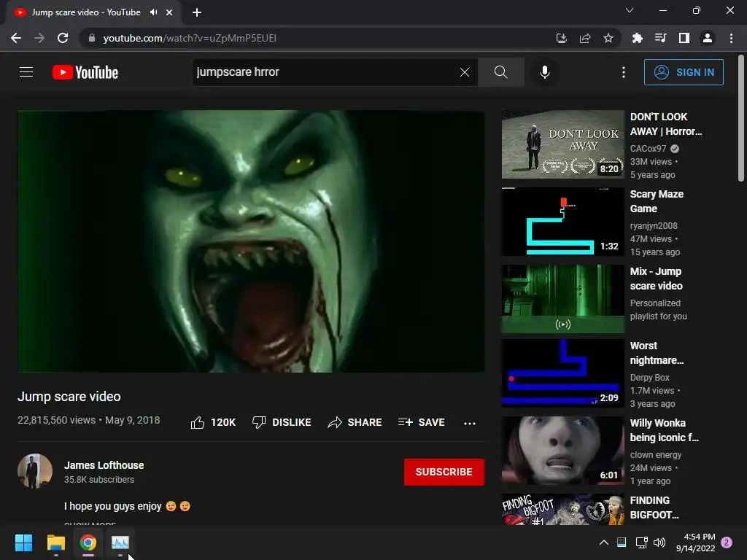Image resolution: width=747 pixels, height=560 pixels.
Task: Open YouTube settings three-dot menu
Action: point(623,72)
